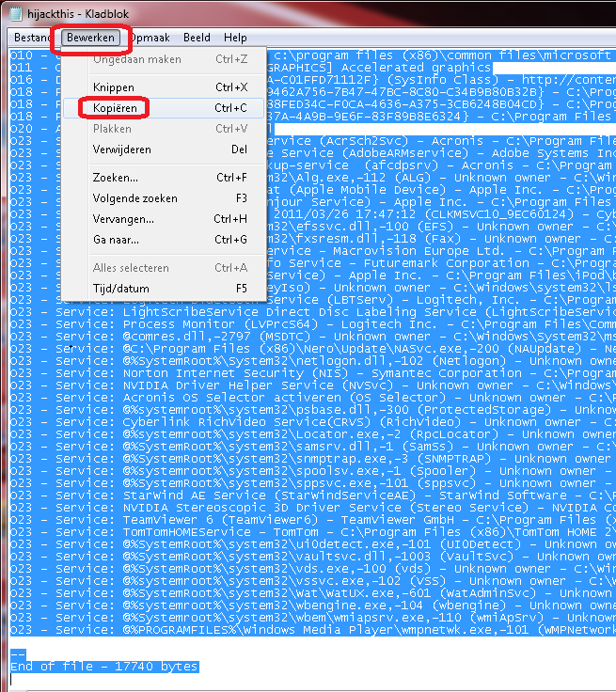Click the ui0detect.exe,-101 line

(x=312, y=544)
